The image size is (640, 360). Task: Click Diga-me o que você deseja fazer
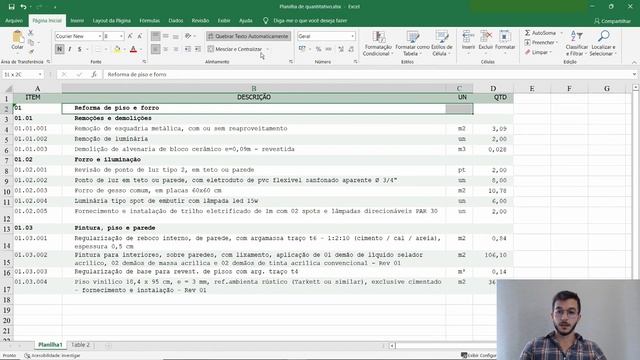point(310,20)
